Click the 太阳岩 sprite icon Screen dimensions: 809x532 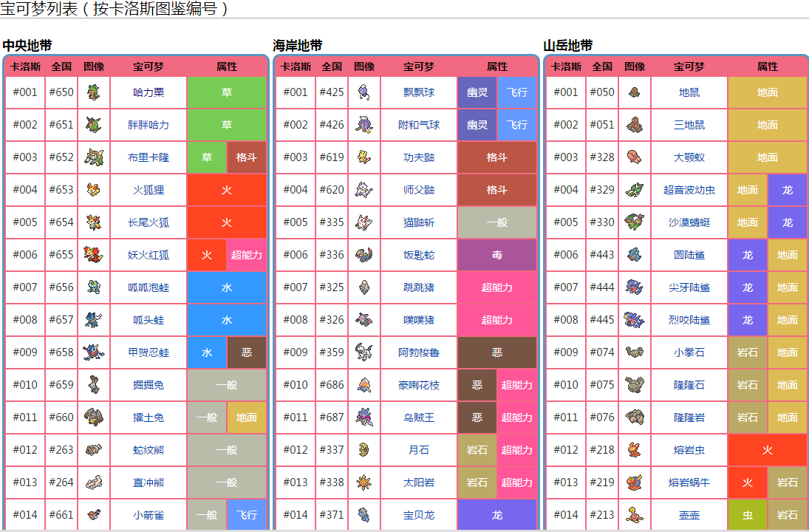tap(363, 482)
